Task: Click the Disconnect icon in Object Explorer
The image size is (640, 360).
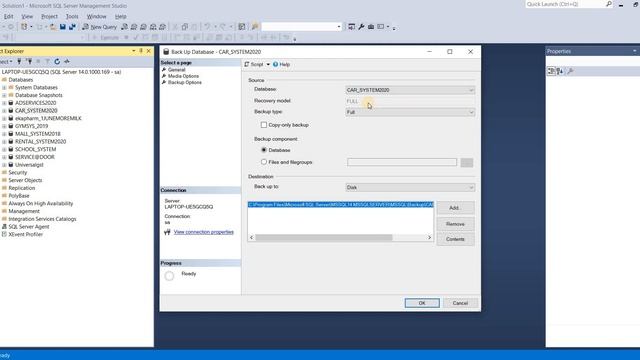Action: [x=29, y=62]
